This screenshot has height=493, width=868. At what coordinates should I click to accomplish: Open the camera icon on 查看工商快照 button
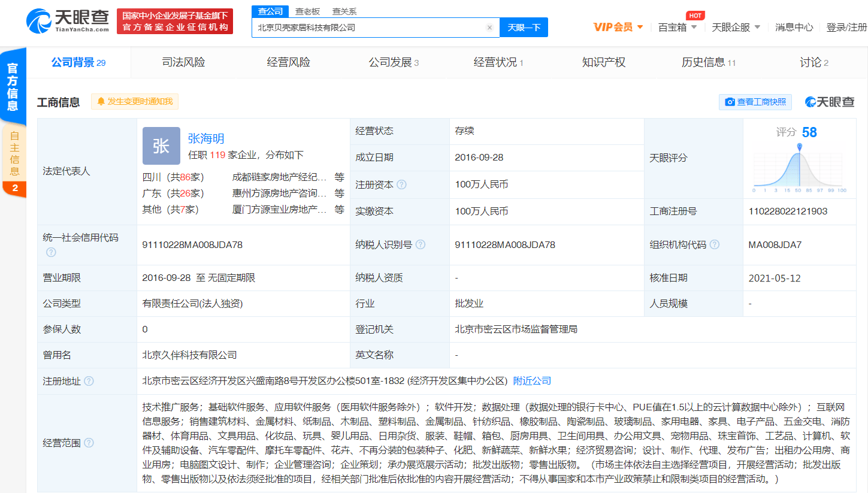coord(730,102)
